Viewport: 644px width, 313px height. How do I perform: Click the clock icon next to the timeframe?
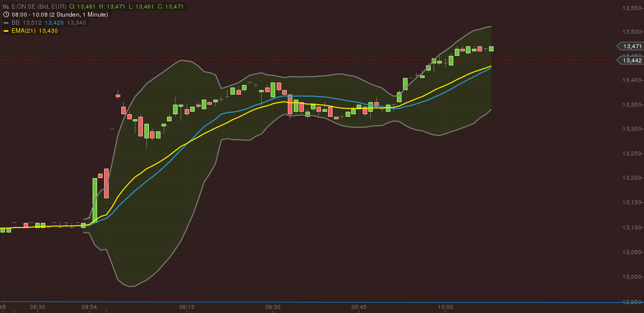[x=6, y=15]
